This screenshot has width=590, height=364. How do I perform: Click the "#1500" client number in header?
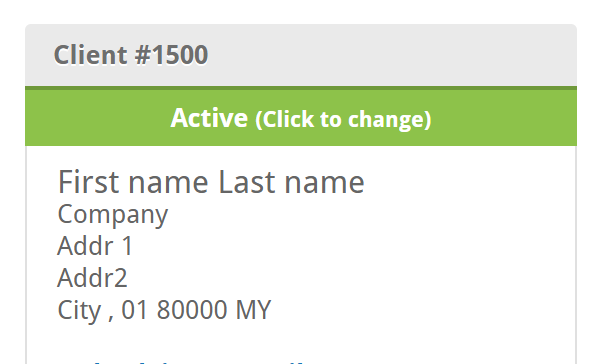[x=171, y=55]
